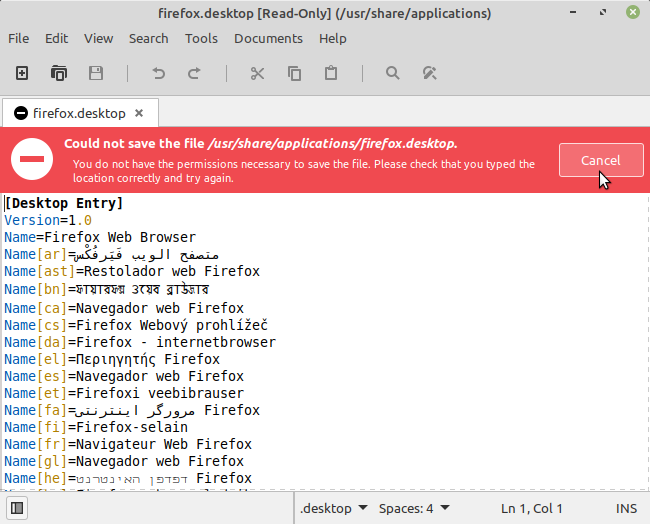The image size is (650, 524).
Task: Click the Name[bn] Bengali line
Action: click(x=107, y=289)
